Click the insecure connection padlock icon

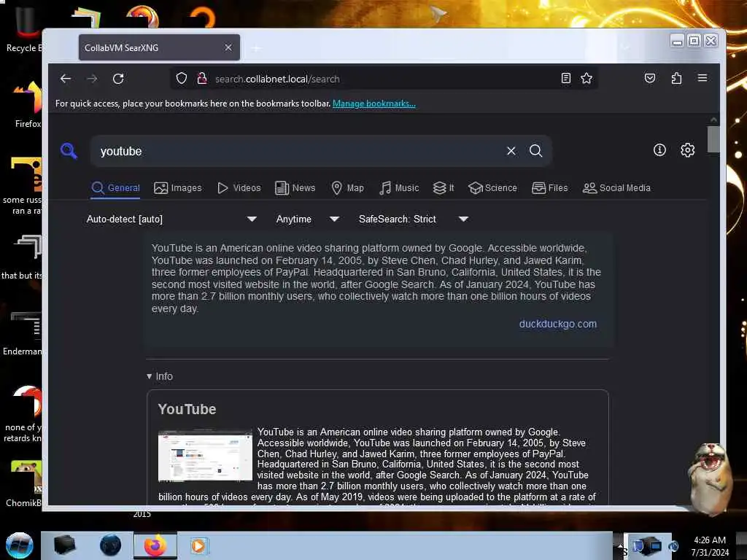tap(202, 78)
